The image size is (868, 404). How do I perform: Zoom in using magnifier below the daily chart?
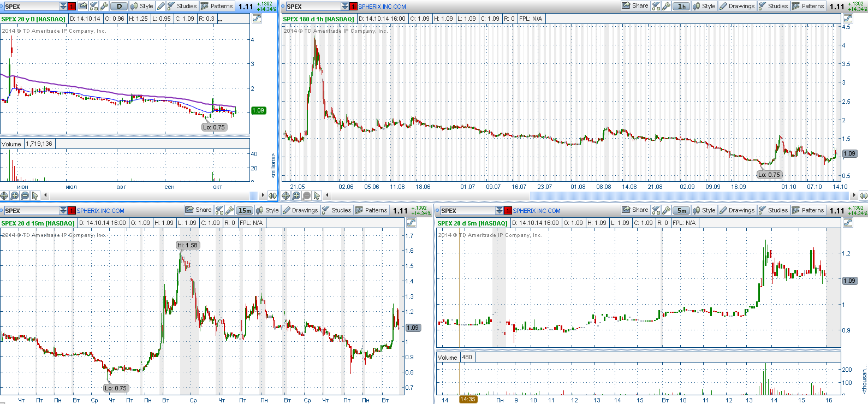(x=14, y=195)
